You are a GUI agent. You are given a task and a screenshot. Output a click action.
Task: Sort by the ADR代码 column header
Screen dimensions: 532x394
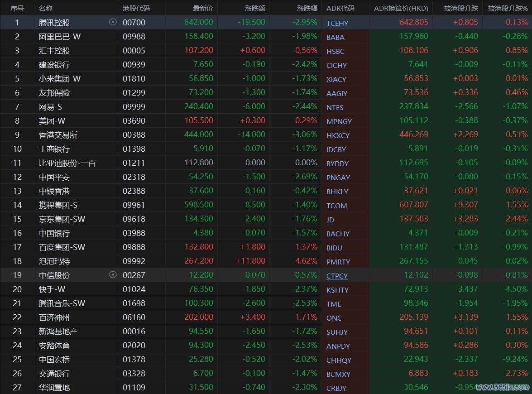coord(340,8)
